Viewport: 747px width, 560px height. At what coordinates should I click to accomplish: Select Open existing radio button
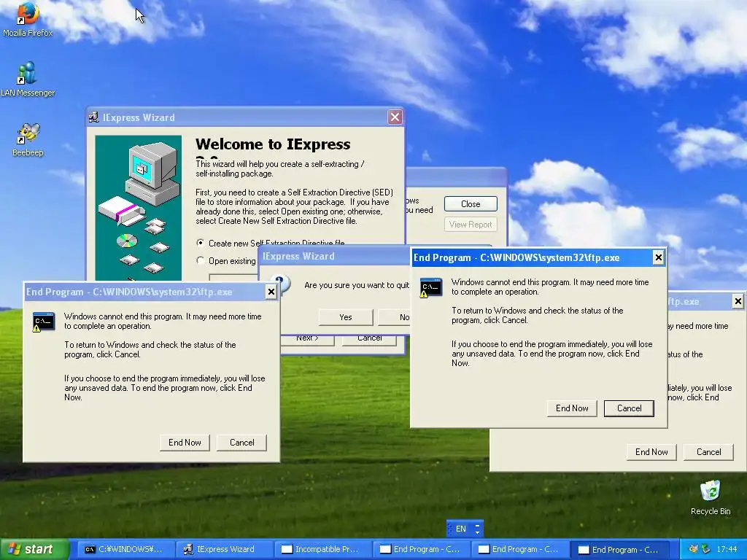pos(201,260)
